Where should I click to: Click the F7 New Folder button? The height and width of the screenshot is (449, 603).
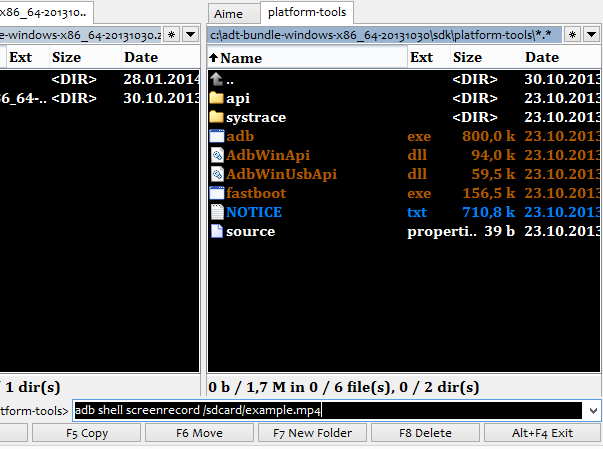(x=312, y=433)
